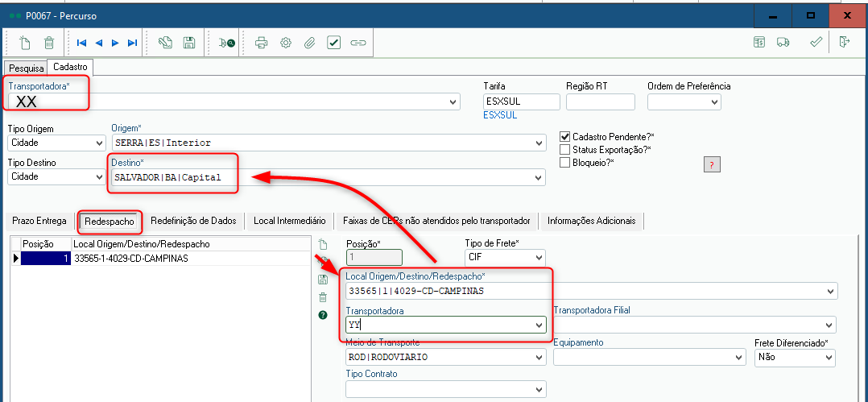The height and width of the screenshot is (402, 868).
Task: Switch to the Pesquisa tab
Action: point(26,68)
